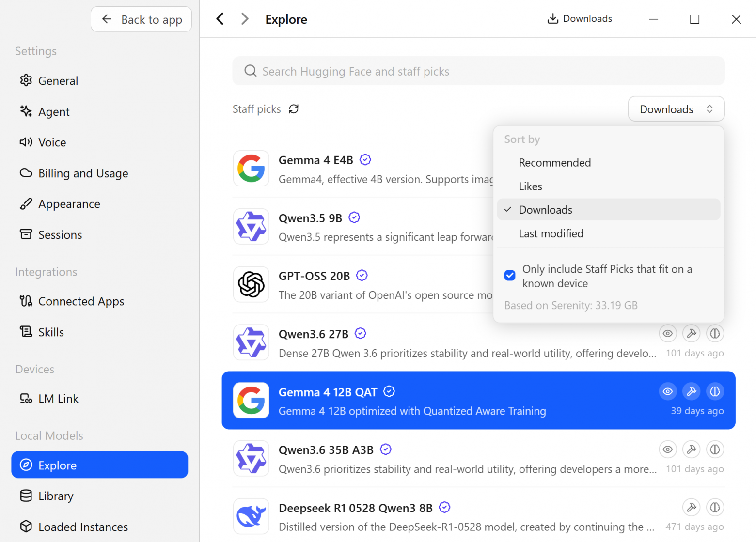Click the Qwen logo of Qwen3.6 27B
This screenshot has width=756, height=542.
(251, 342)
